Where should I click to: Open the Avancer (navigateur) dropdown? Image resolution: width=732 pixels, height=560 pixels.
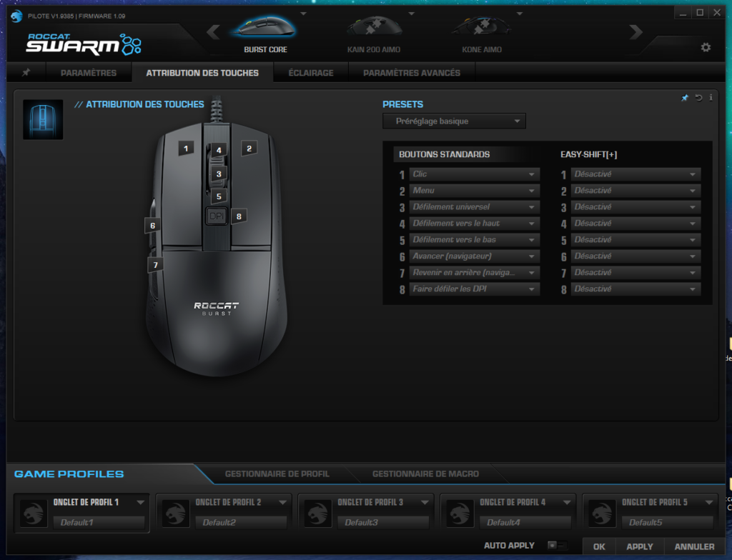pos(475,256)
